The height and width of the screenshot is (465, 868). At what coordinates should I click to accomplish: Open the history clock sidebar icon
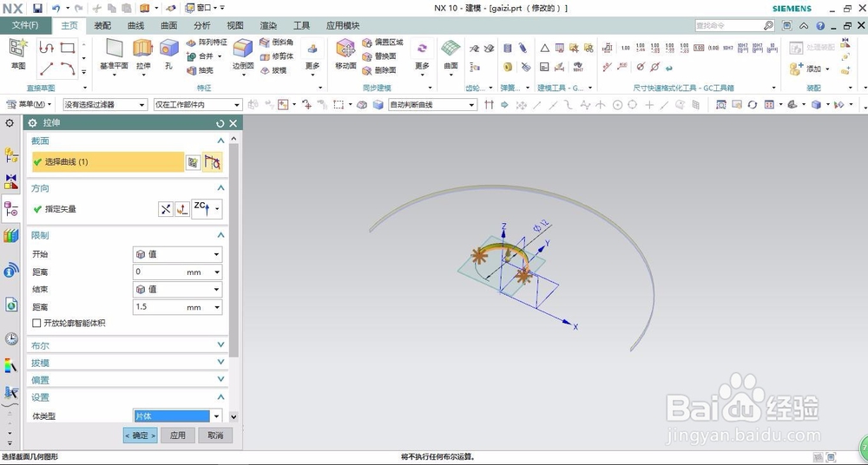[x=11, y=339]
